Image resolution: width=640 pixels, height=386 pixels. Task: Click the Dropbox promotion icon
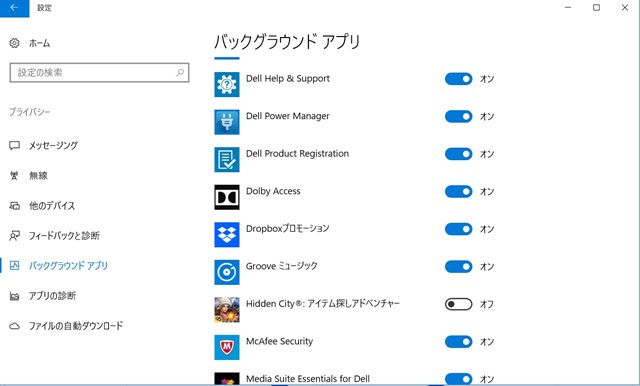pyautogui.click(x=227, y=235)
